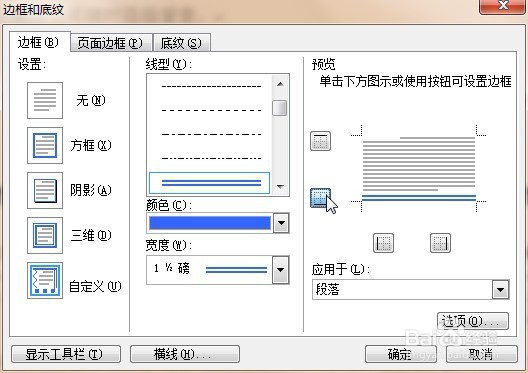
Task: Click the 无 (N) label
Action: [x=91, y=100]
